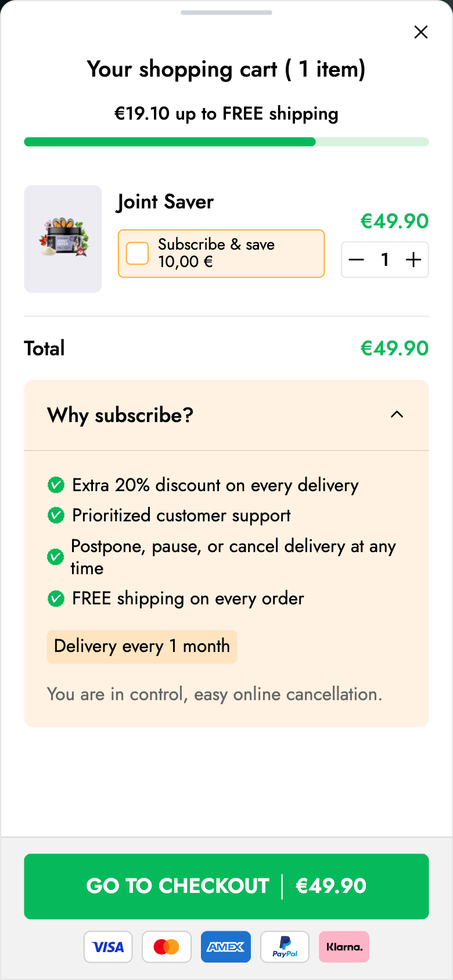Screen dimensions: 453x980
Task: Open the Joint Saver product thumbnail
Action: tap(63, 239)
